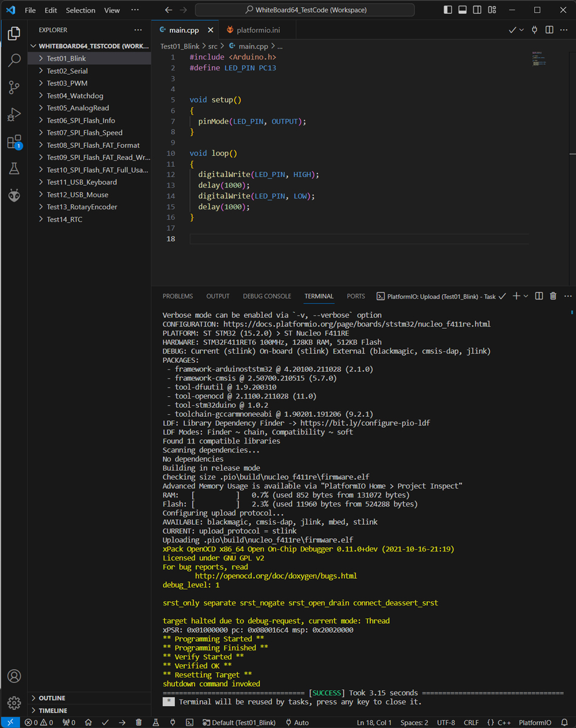Click the PlatformIO Home icon in status bar

(89, 723)
